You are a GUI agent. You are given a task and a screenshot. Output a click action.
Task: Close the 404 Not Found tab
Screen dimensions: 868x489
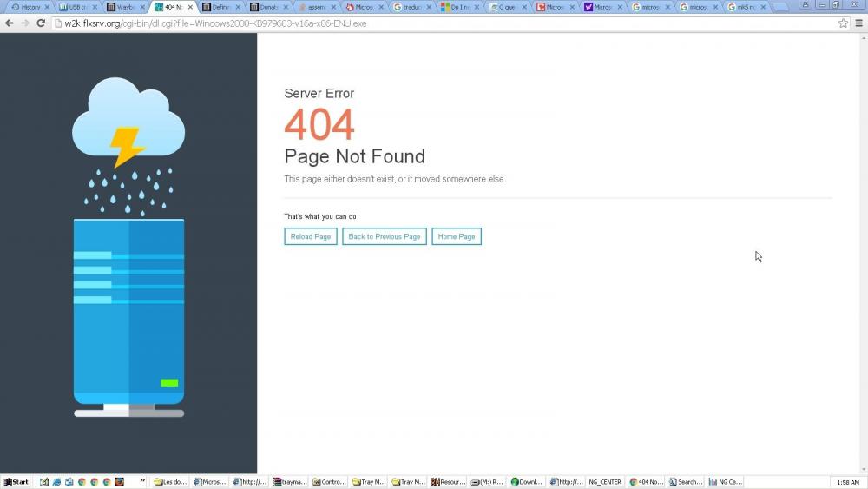(190, 7)
